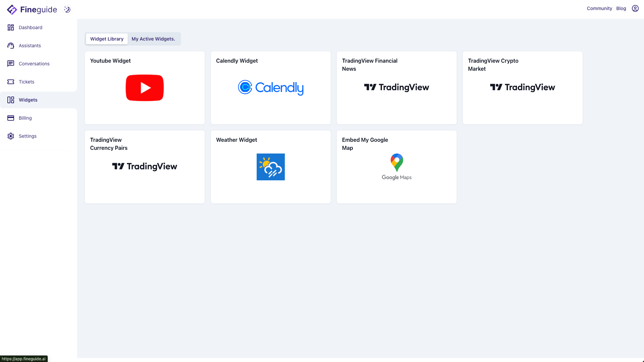Image resolution: width=644 pixels, height=362 pixels.
Task: Open user account profile icon
Action: 635,8
